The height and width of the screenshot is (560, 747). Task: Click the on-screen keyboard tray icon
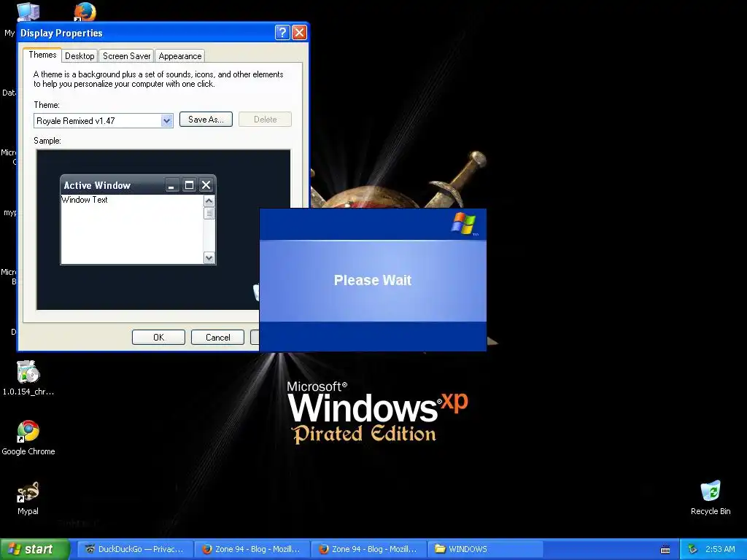pos(665,550)
